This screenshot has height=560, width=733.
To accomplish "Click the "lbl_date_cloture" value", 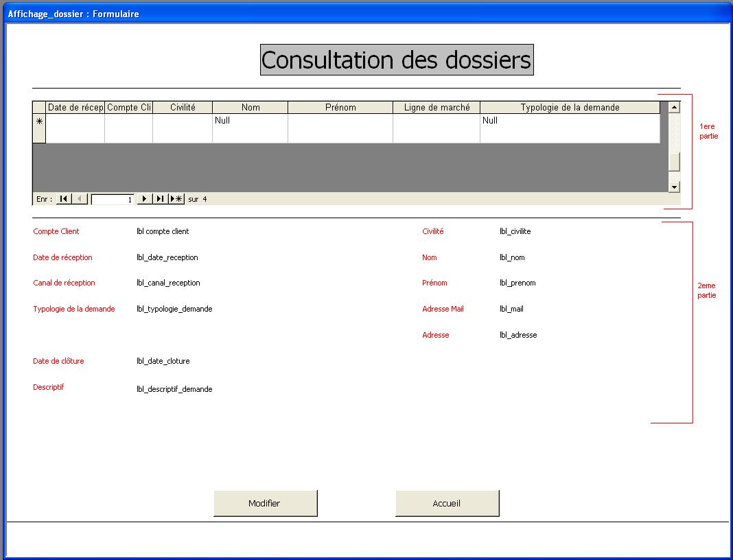I will (x=163, y=361).
